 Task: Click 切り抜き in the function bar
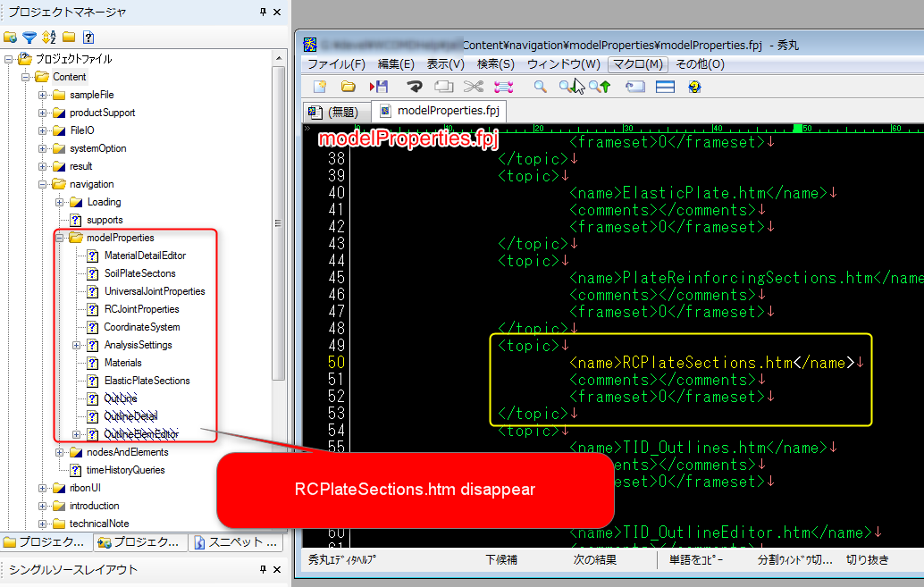[868, 560]
